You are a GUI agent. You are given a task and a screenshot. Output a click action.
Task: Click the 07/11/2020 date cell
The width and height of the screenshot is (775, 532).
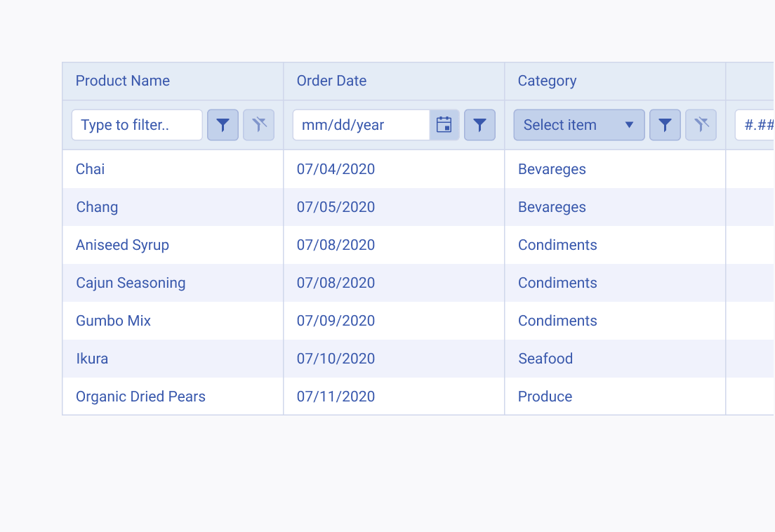(394, 397)
